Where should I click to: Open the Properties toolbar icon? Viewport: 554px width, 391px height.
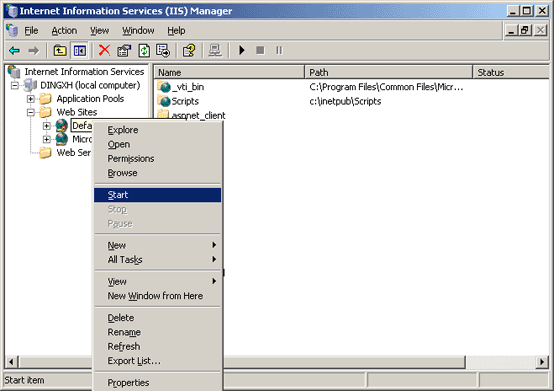point(124,51)
